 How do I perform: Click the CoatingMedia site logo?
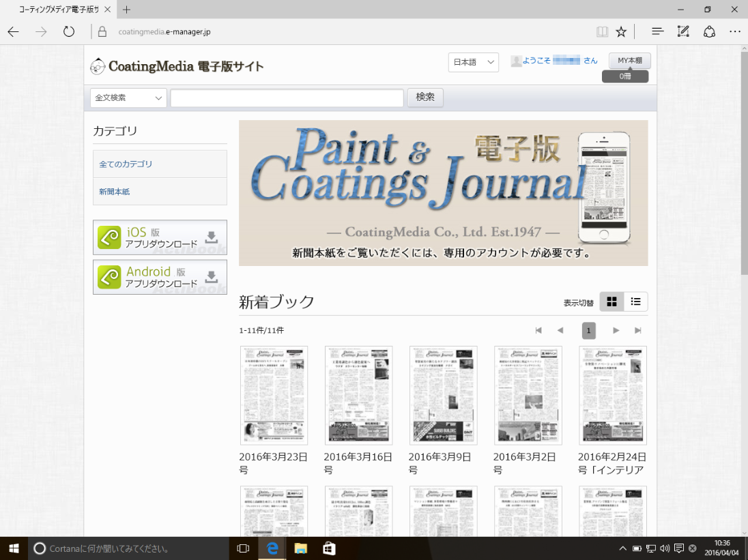pyautogui.click(x=177, y=66)
